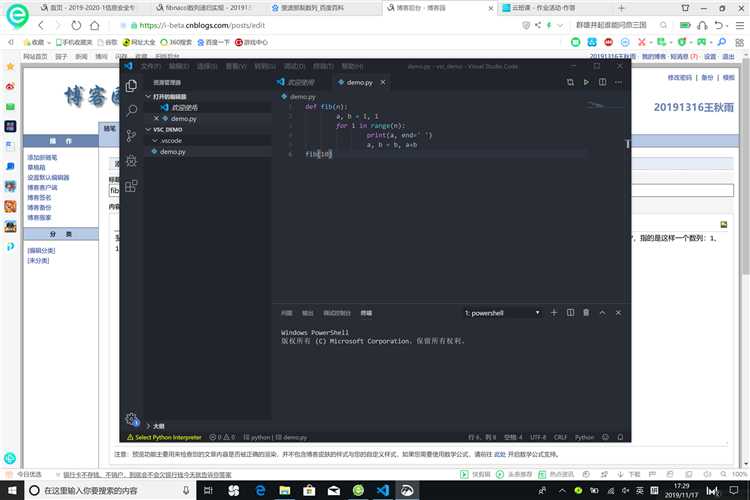
Task: Switch to the Output panel tab
Action: click(x=308, y=313)
